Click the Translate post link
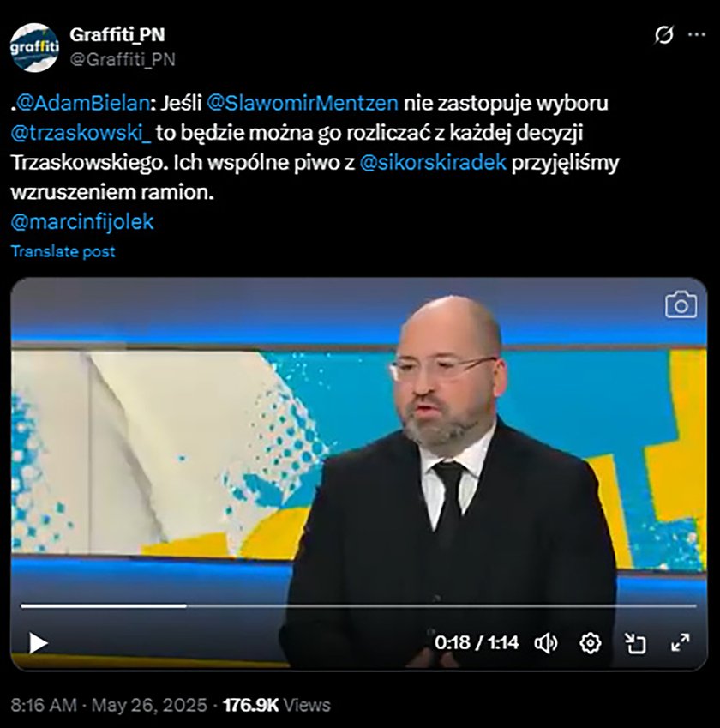The image size is (720, 728). 63,251
